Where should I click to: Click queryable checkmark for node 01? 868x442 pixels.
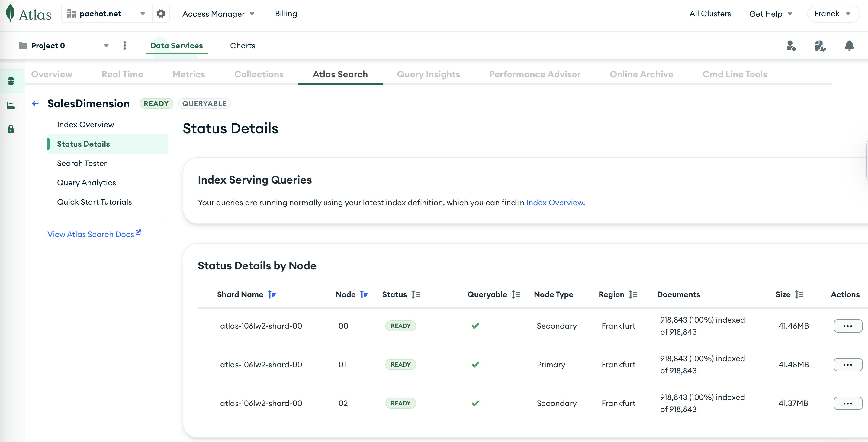(x=475, y=365)
